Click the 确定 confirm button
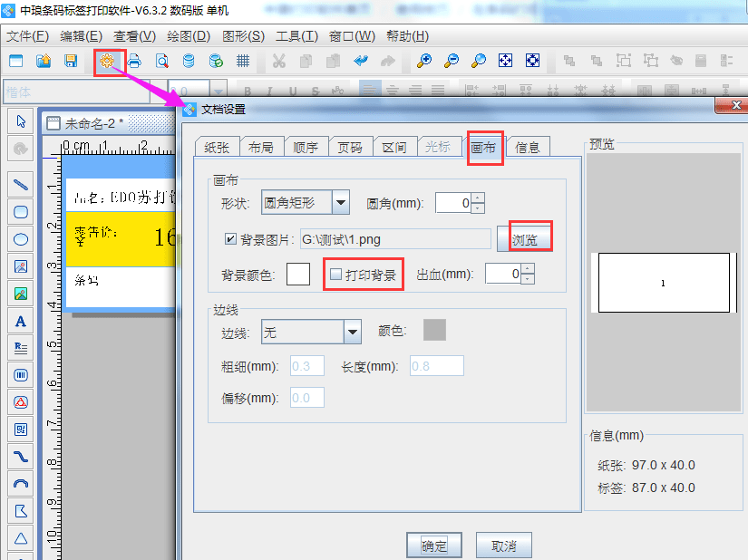Image resolution: width=748 pixels, height=560 pixels. tap(434, 545)
